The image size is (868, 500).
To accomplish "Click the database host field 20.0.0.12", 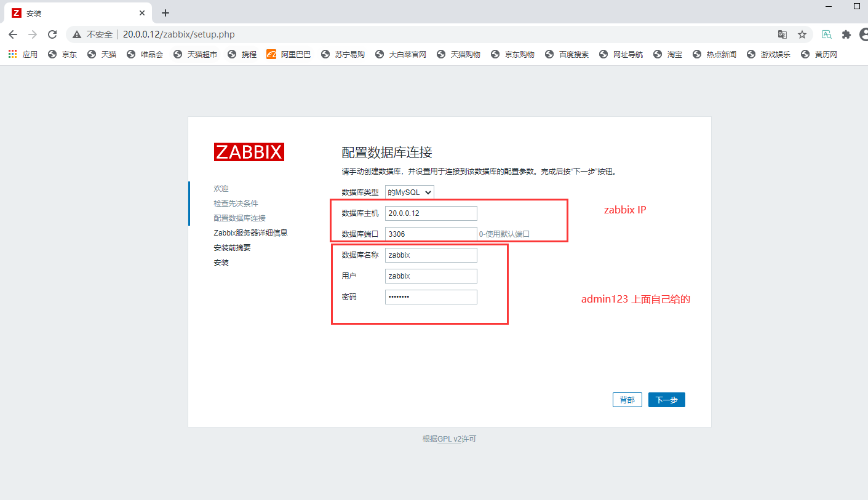I will (x=431, y=213).
